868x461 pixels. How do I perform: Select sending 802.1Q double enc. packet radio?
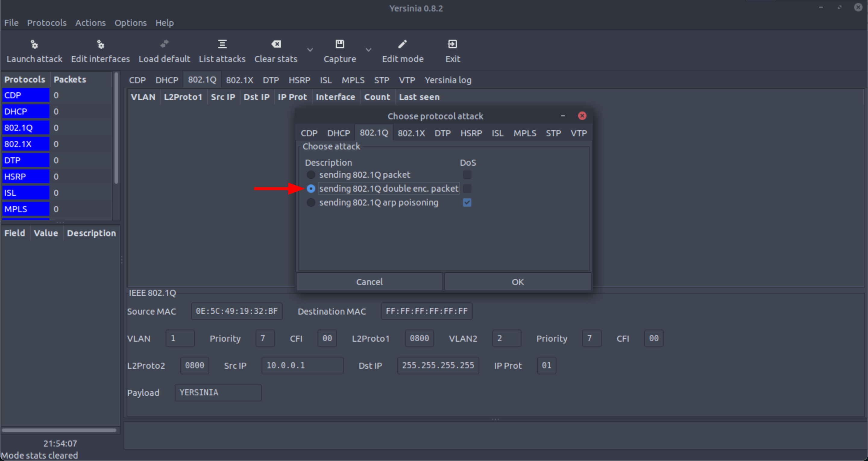coord(311,189)
